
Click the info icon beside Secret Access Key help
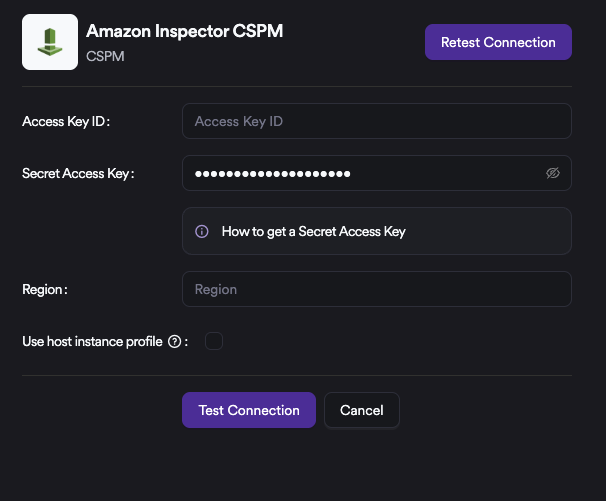coord(202,232)
